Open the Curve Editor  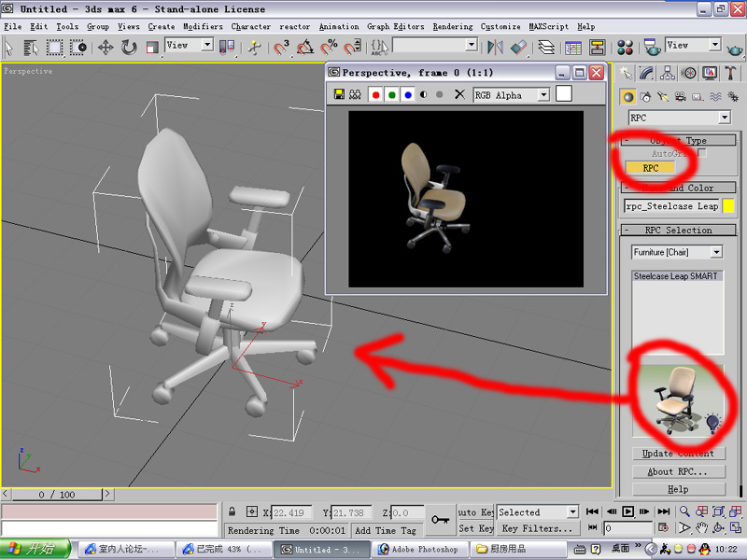coord(573,48)
